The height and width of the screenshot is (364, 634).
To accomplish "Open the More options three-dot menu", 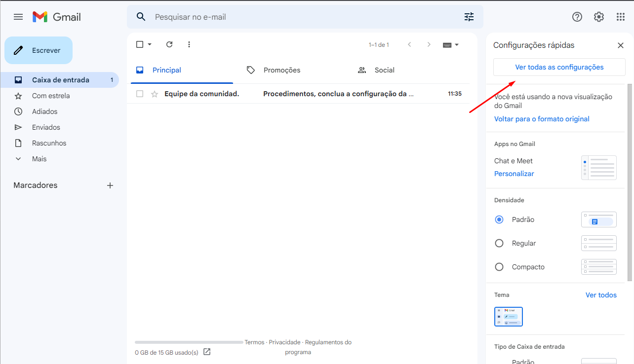I will click(189, 44).
